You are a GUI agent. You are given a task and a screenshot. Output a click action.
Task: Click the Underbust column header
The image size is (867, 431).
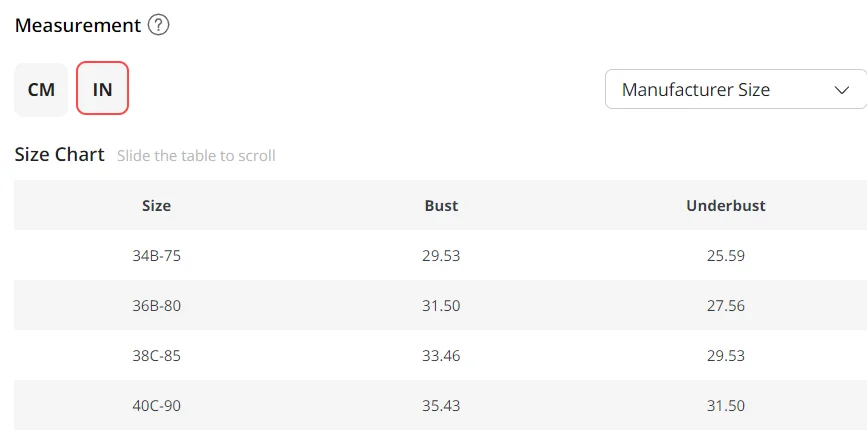725,206
